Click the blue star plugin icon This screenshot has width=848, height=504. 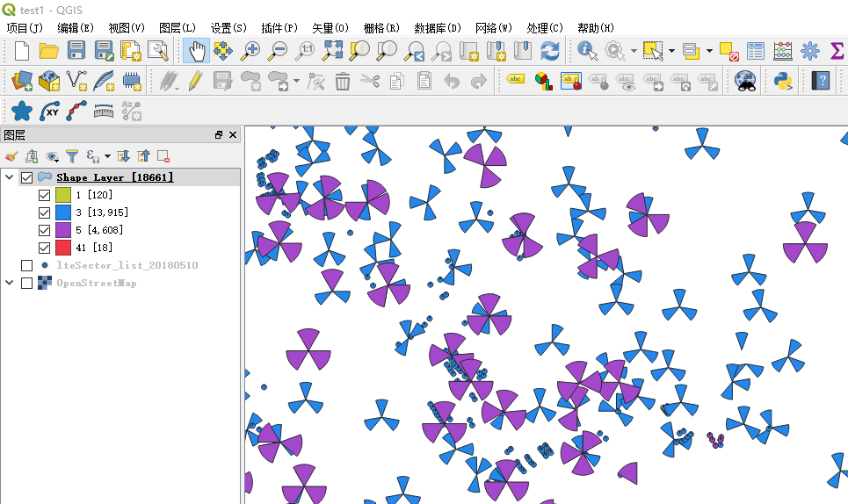pyautogui.click(x=22, y=112)
